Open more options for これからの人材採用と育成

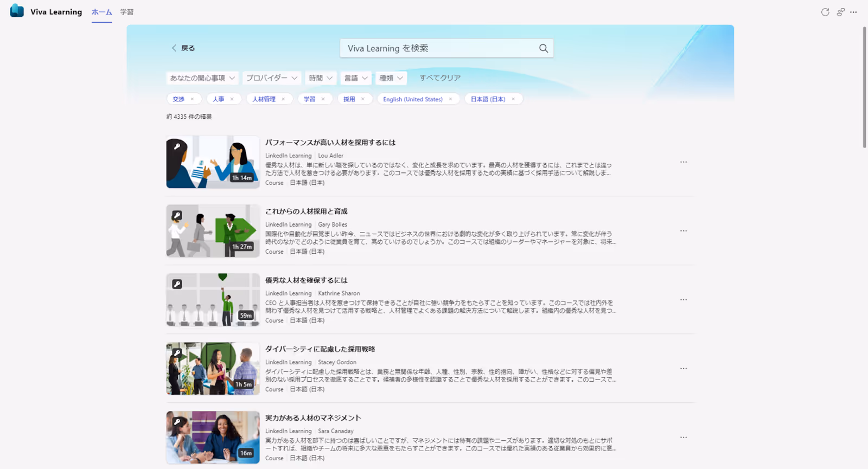(684, 231)
